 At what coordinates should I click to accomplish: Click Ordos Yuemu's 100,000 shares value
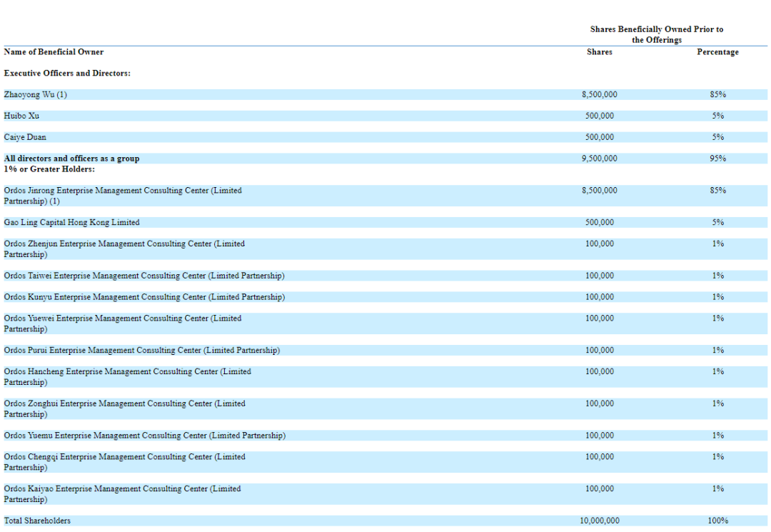coord(600,436)
